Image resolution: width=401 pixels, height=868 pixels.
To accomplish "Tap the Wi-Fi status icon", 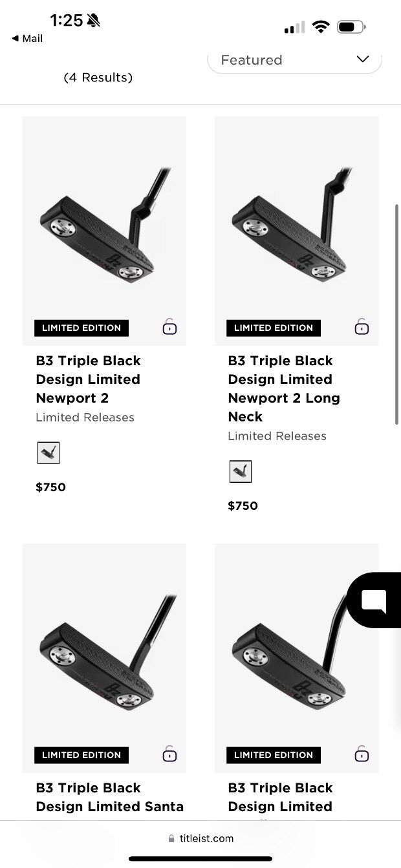I will point(320,27).
